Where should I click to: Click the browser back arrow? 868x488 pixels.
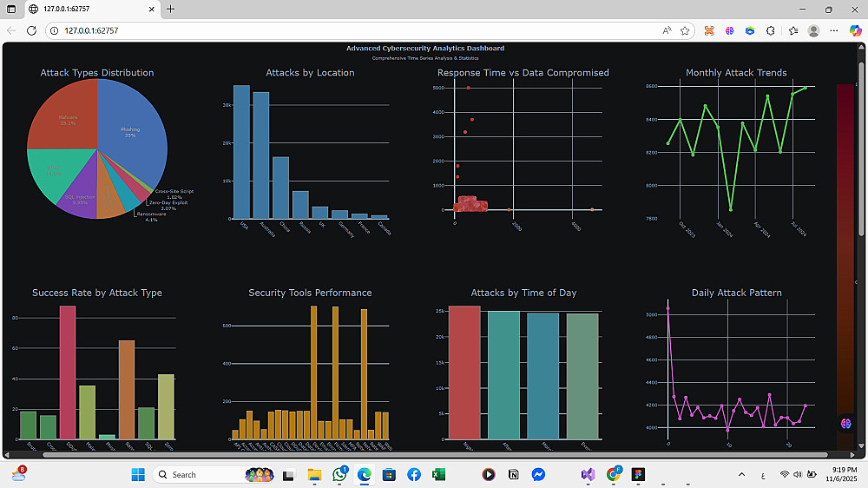pos(11,30)
